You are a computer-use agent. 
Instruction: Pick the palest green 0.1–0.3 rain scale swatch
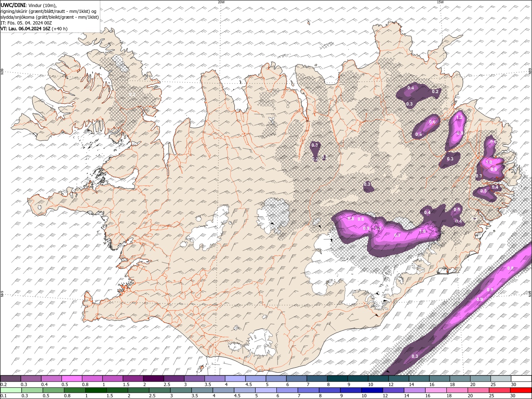[11, 390]
